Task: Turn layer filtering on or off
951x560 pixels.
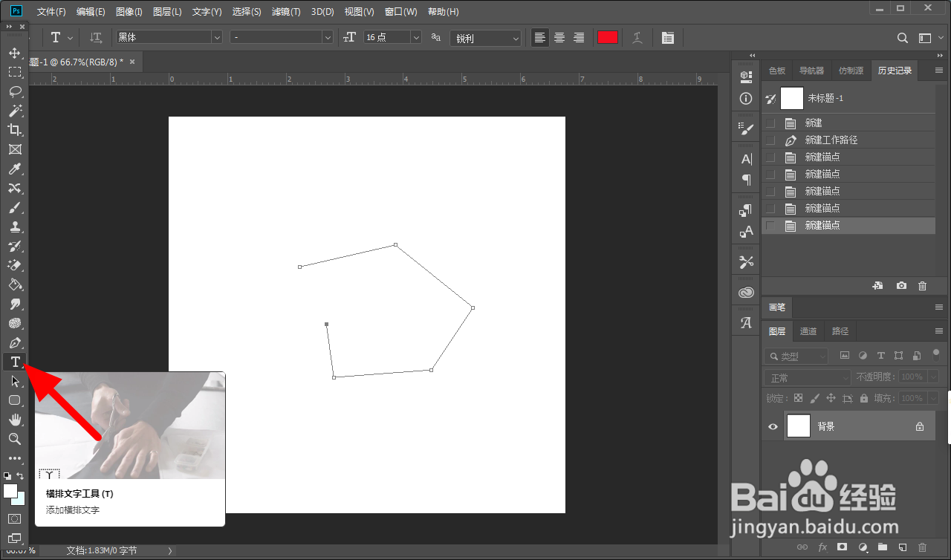Action: 936,354
